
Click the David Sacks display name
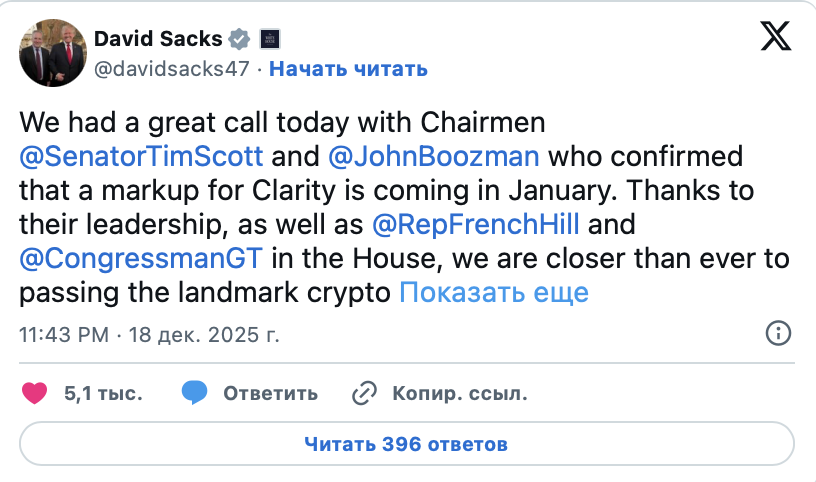pos(157,39)
